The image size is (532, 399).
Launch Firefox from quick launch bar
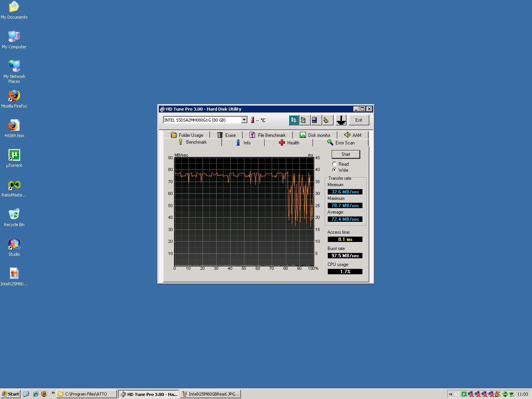click(44, 394)
